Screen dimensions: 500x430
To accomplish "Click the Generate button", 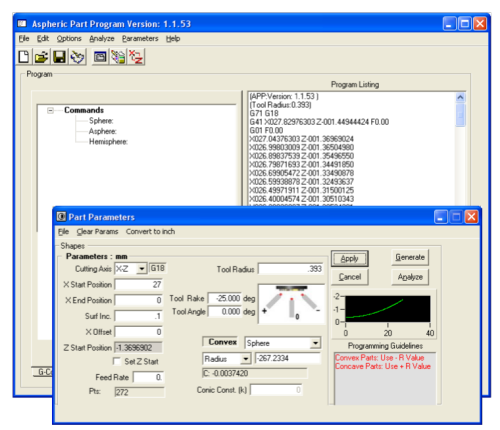I will [410, 257].
